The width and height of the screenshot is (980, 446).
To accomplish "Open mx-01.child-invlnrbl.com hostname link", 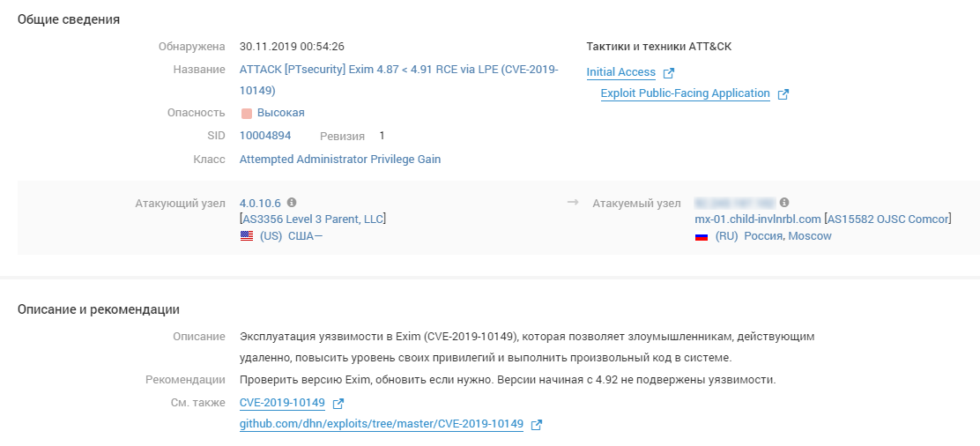I will tap(758, 219).
